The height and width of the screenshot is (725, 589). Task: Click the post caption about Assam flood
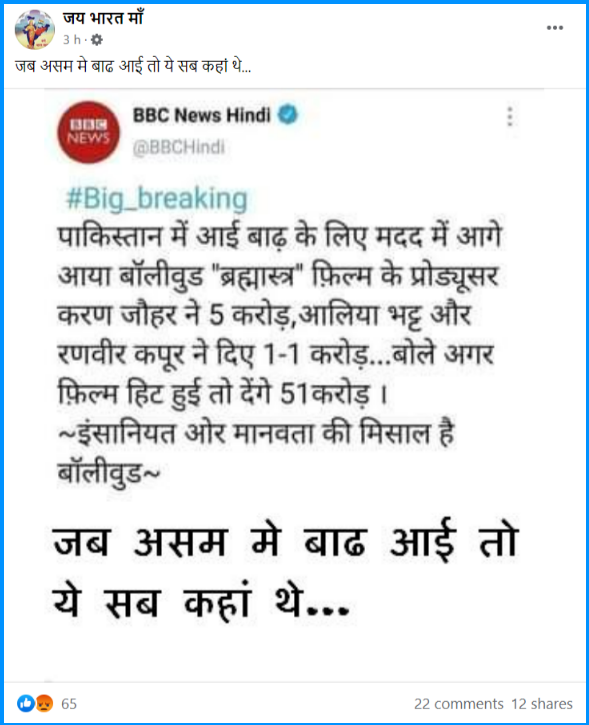pos(133,67)
